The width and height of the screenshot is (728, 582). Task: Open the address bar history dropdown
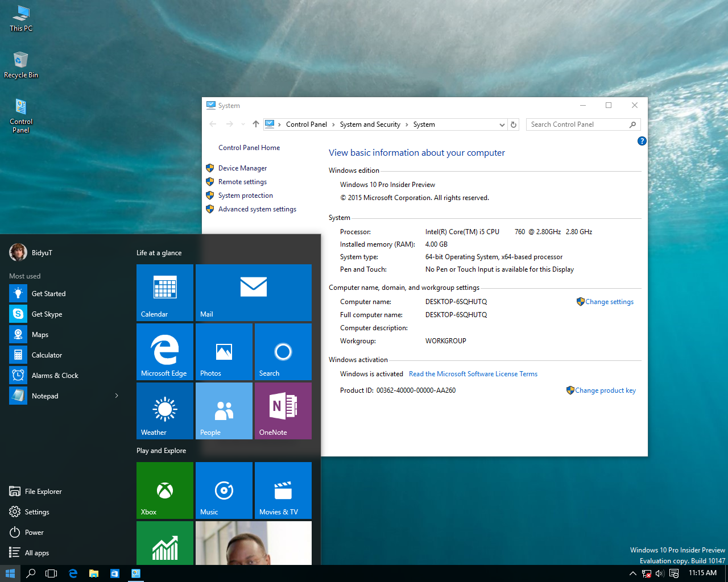pyautogui.click(x=502, y=125)
